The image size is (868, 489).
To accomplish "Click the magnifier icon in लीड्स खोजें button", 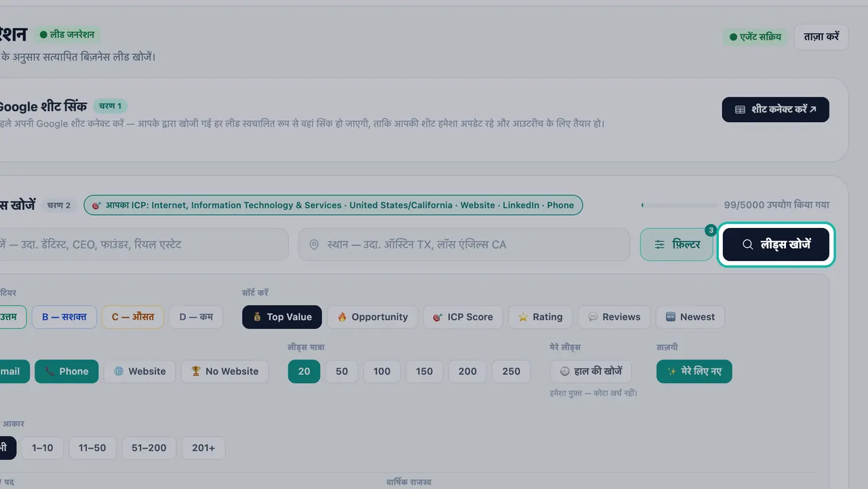I will click(747, 245).
